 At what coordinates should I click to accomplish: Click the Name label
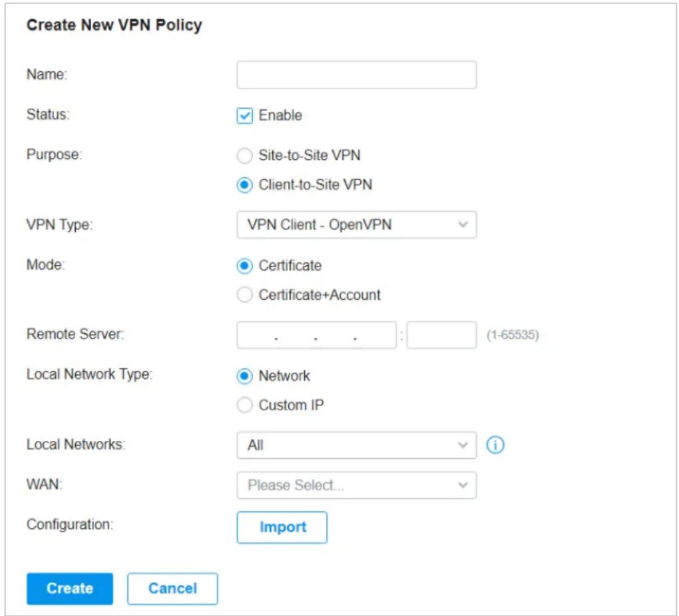coord(47,75)
